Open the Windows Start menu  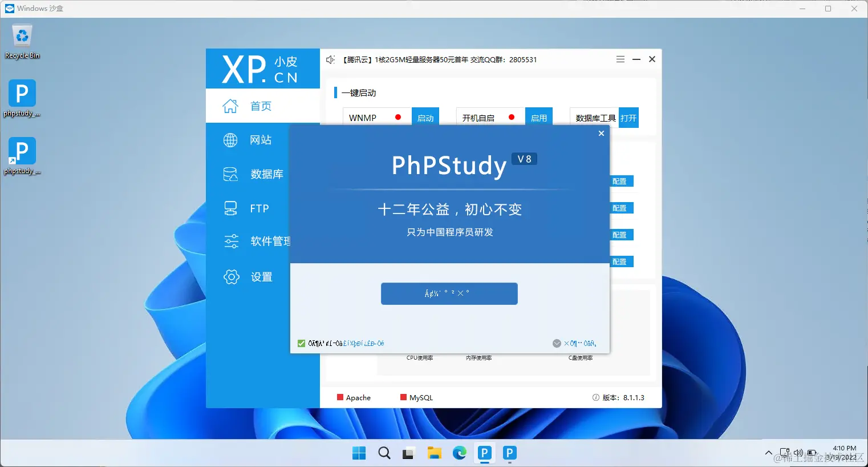point(359,453)
